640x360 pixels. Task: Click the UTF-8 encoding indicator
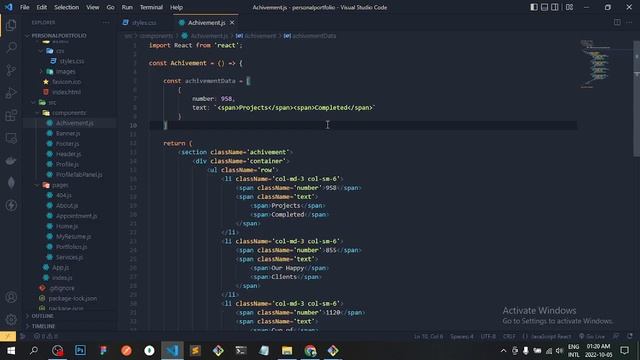[488, 336]
